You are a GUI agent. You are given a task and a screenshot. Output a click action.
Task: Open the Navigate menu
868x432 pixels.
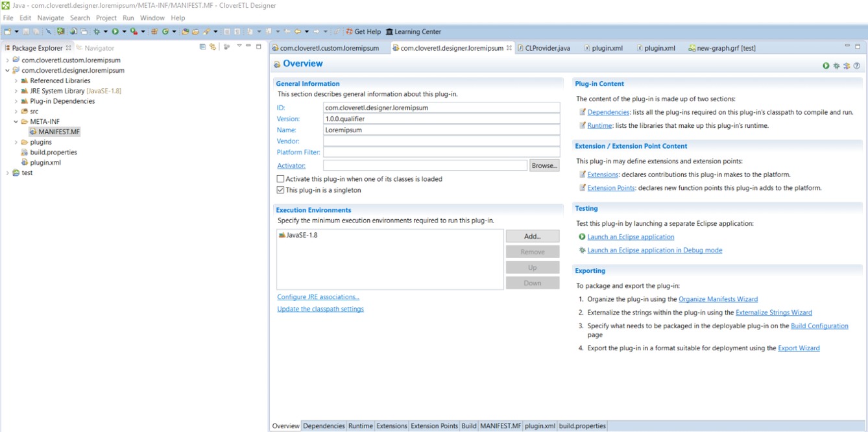tap(51, 18)
